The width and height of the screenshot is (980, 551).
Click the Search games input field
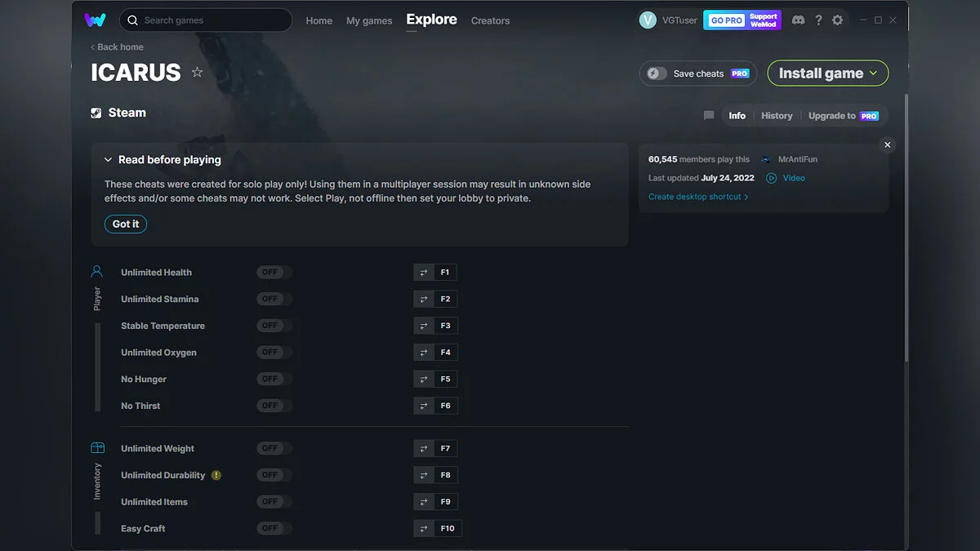212,20
